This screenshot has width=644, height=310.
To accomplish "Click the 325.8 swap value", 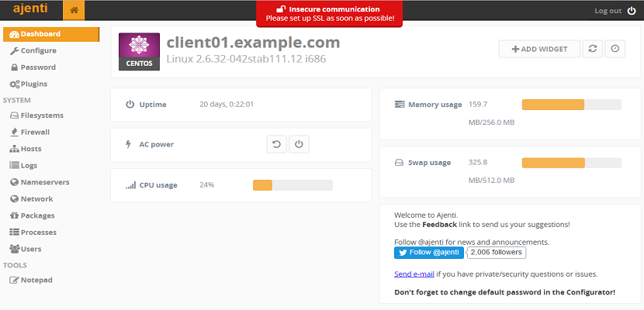I will pyautogui.click(x=478, y=163).
